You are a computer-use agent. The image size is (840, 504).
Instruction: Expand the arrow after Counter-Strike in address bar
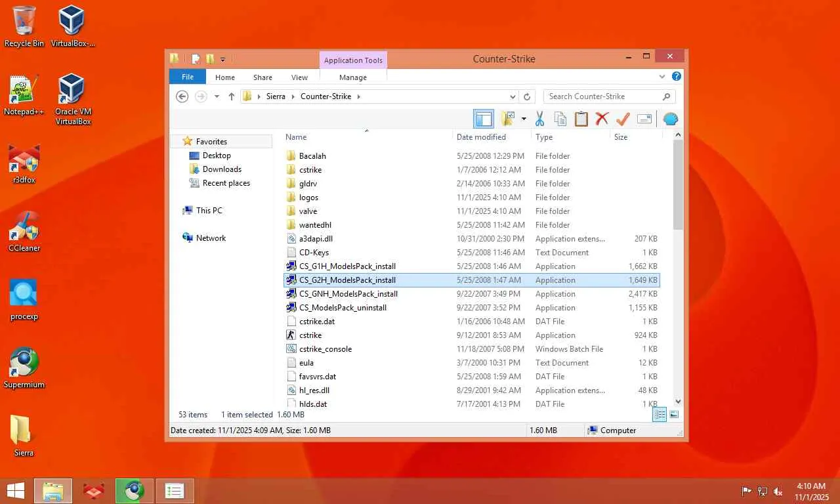pyautogui.click(x=358, y=96)
